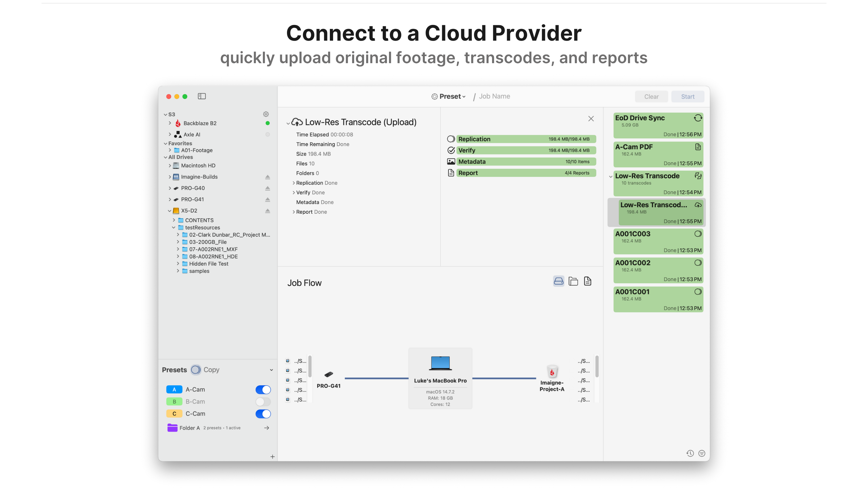Screen dimensions: 868x488
Task: Click the Start button
Action: [x=687, y=97]
